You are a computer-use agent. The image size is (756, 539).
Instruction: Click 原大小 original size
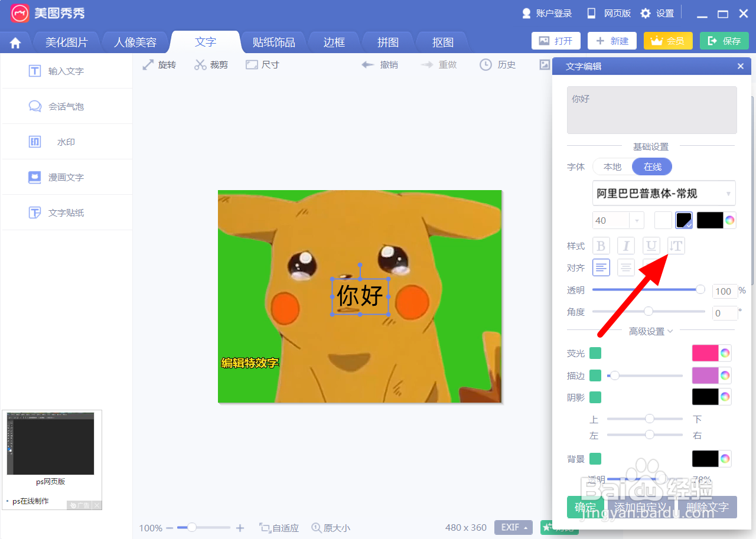click(331, 528)
